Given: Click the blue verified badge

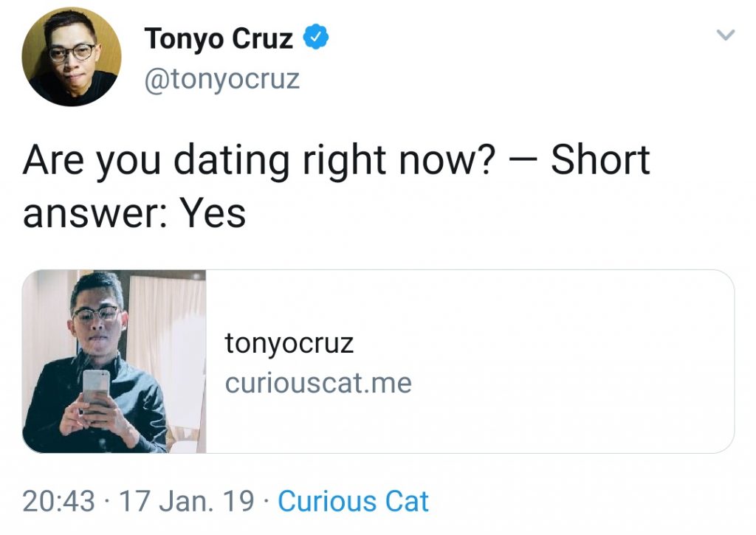Looking at the screenshot, I should tap(316, 37).
